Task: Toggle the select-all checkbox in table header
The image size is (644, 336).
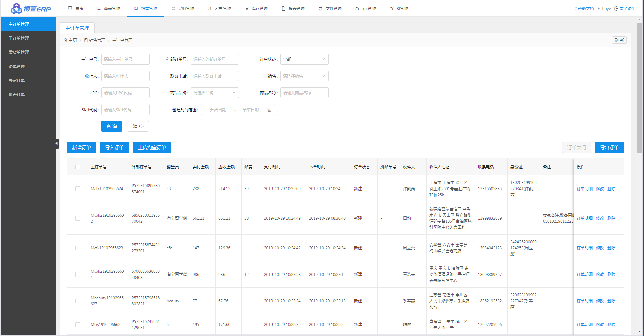Action: click(78, 167)
